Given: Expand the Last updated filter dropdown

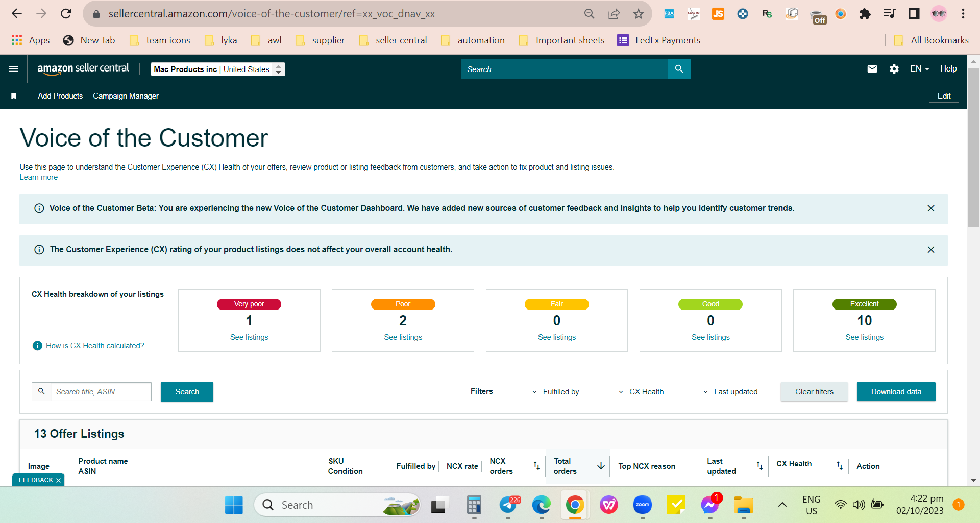Looking at the screenshot, I should [730, 392].
